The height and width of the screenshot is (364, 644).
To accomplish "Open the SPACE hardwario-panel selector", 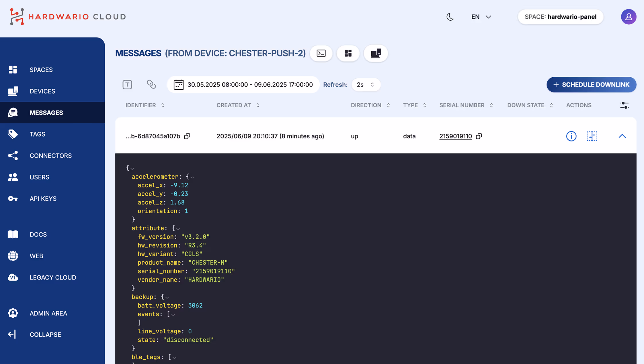I will pyautogui.click(x=561, y=17).
